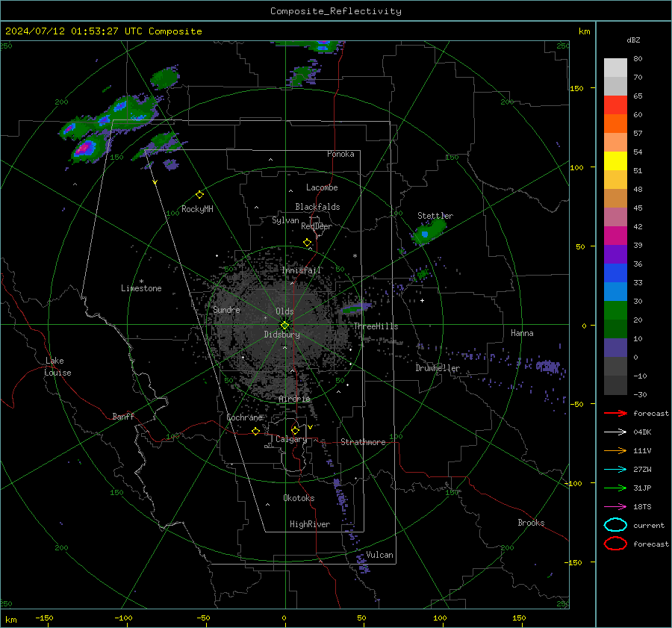
Task: Click the white 04DK arrow in legend
Action: point(615,432)
